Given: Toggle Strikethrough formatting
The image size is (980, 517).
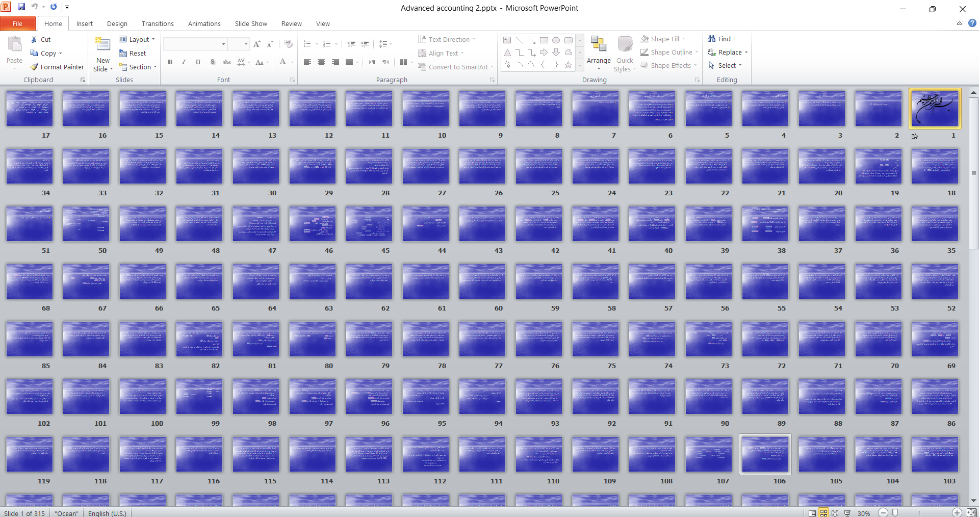Looking at the screenshot, I should (x=227, y=62).
